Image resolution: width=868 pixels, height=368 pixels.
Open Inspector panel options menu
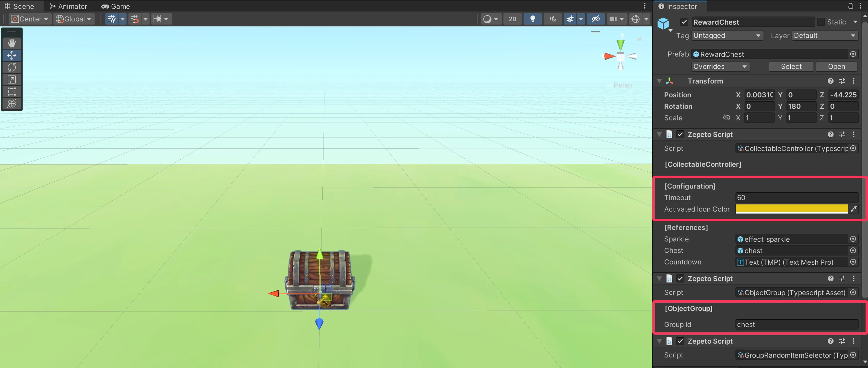[x=860, y=6]
